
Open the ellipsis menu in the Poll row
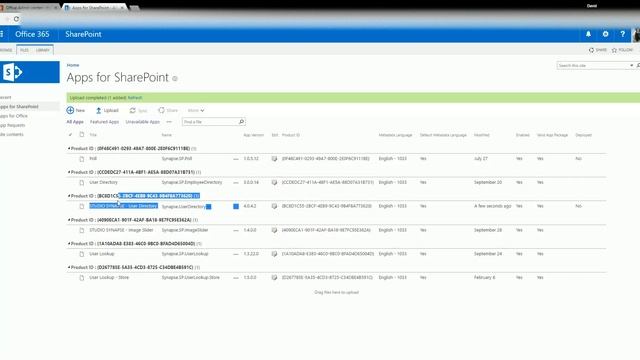(236, 159)
